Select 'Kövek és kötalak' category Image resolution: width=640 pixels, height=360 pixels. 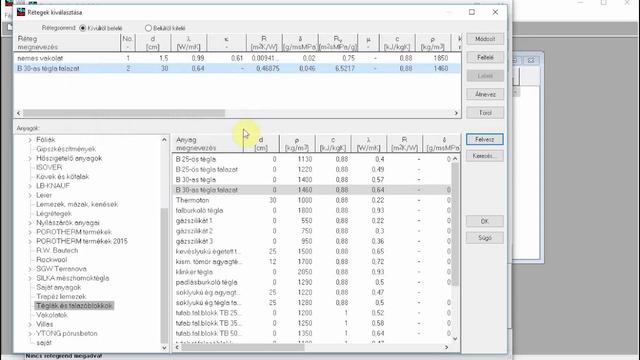click(x=62, y=177)
